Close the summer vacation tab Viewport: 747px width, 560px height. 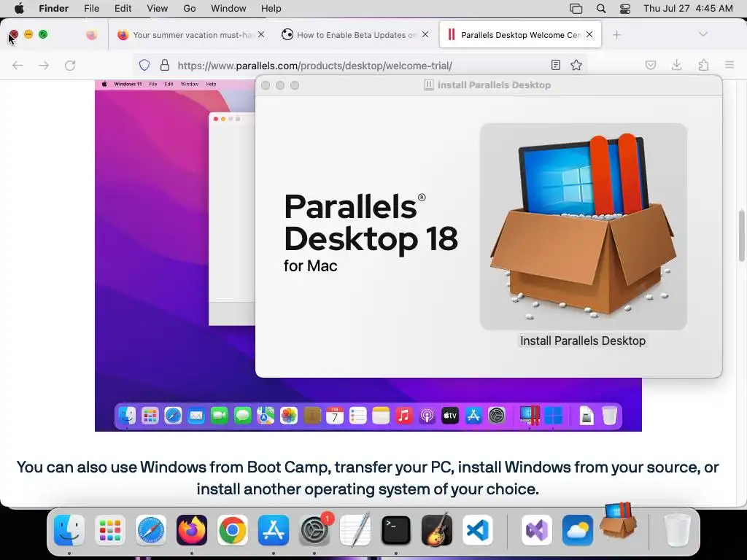click(x=261, y=34)
